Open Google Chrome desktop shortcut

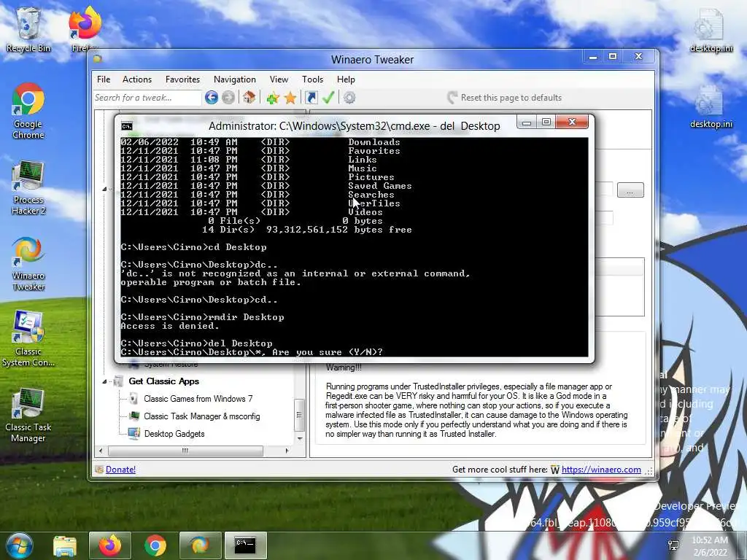pyautogui.click(x=28, y=111)
